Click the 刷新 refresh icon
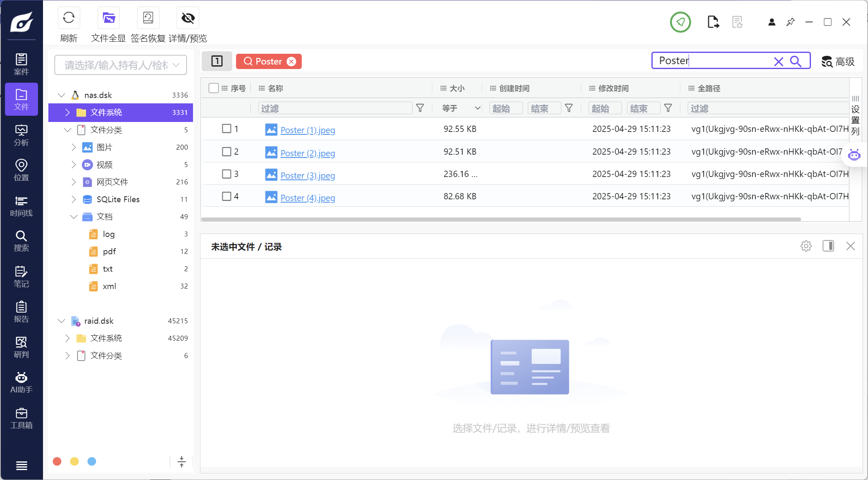 coord(69,18)
